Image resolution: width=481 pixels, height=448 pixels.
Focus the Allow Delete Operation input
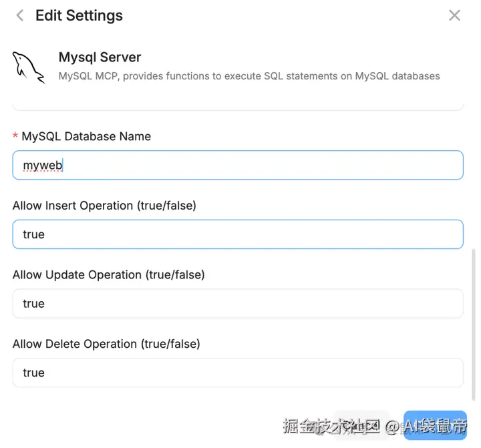tap(237, 373)
